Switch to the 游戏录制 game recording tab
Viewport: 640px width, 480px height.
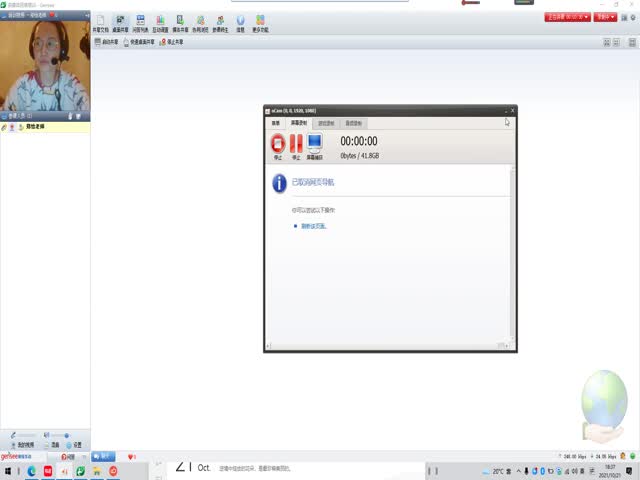(326, 123)
